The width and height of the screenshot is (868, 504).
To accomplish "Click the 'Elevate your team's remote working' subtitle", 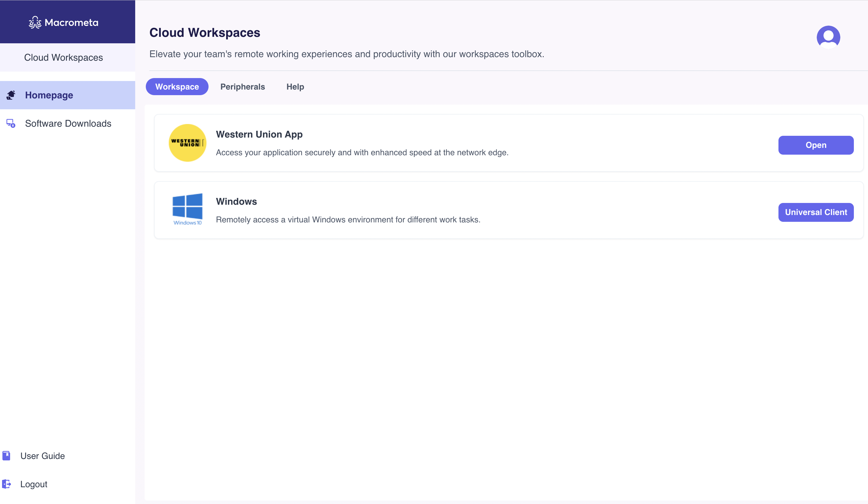I will (346, 54).
